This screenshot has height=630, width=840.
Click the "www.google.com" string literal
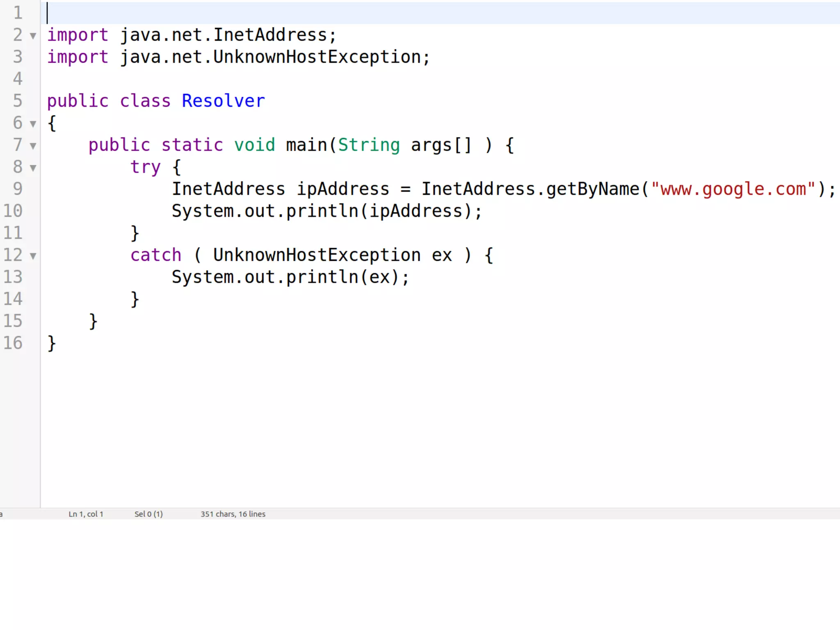coord(733,189)
